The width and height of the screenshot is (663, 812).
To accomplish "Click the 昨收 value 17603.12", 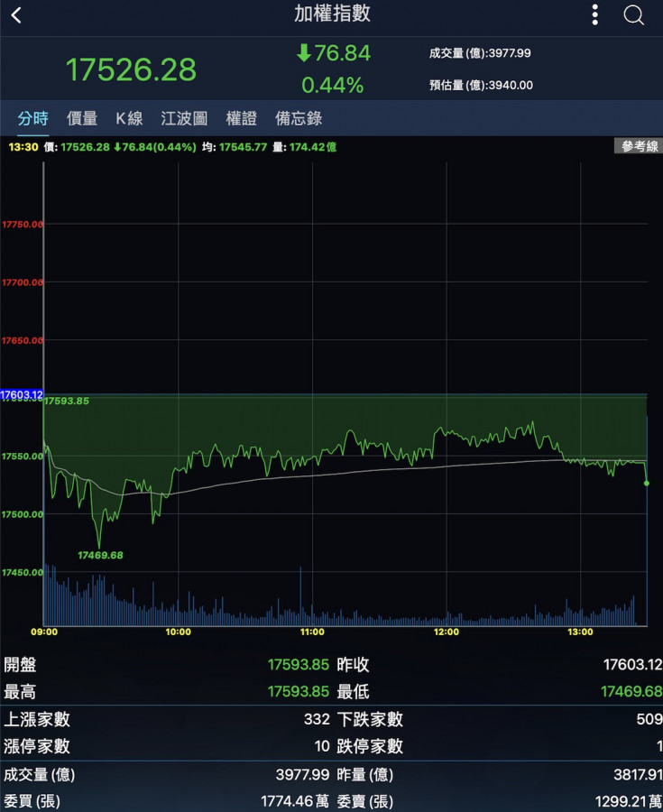I will pos(633,664).
